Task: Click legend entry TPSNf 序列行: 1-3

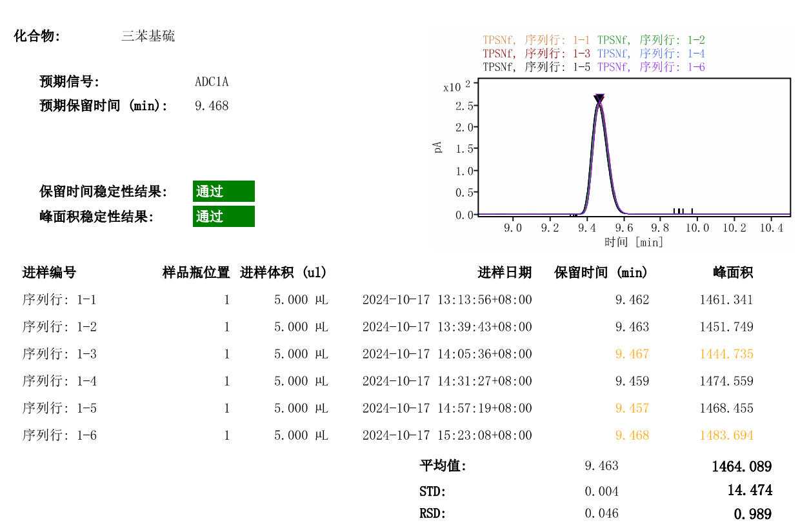Action: pyautogui.click(x=536, y=54)
